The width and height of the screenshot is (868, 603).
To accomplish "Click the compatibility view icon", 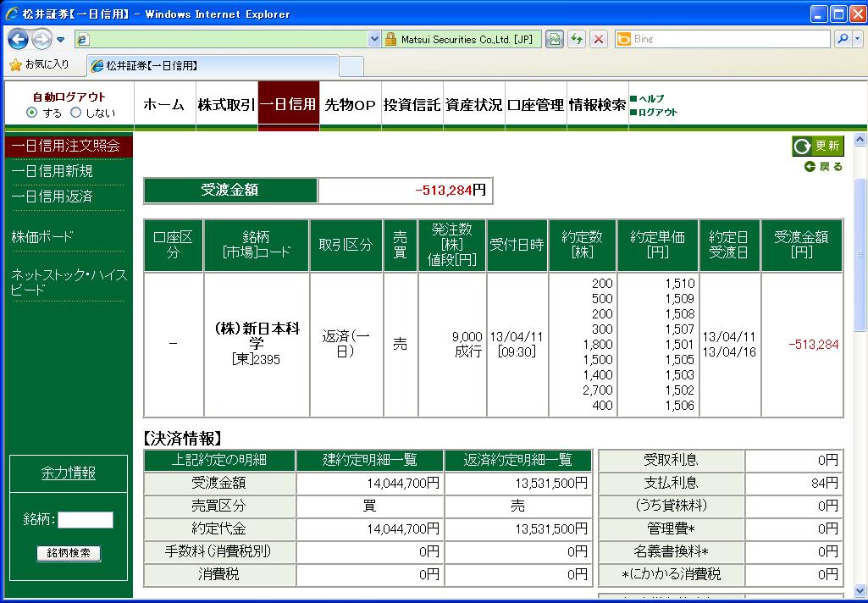I will (x=555, y=39).
